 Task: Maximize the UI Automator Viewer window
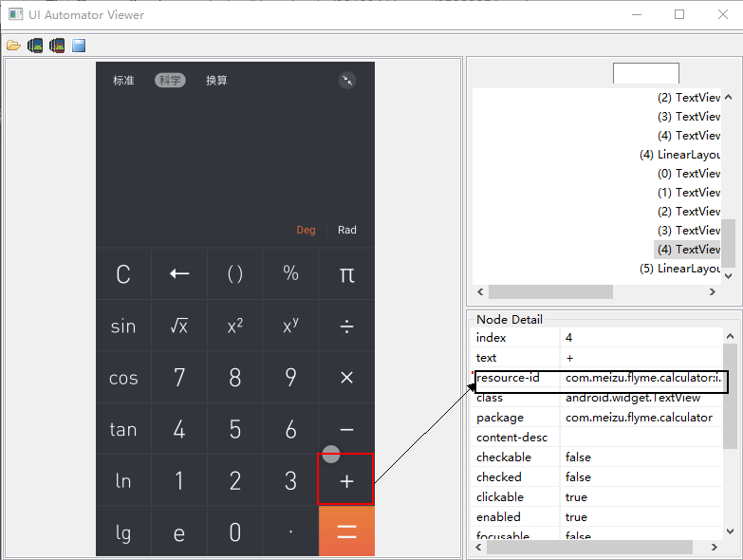click(679, 14)
